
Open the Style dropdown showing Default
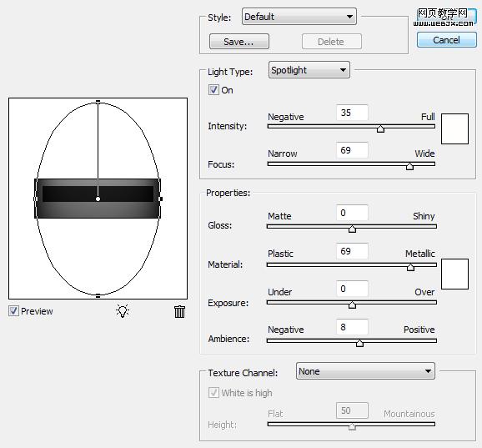point(299,17)
